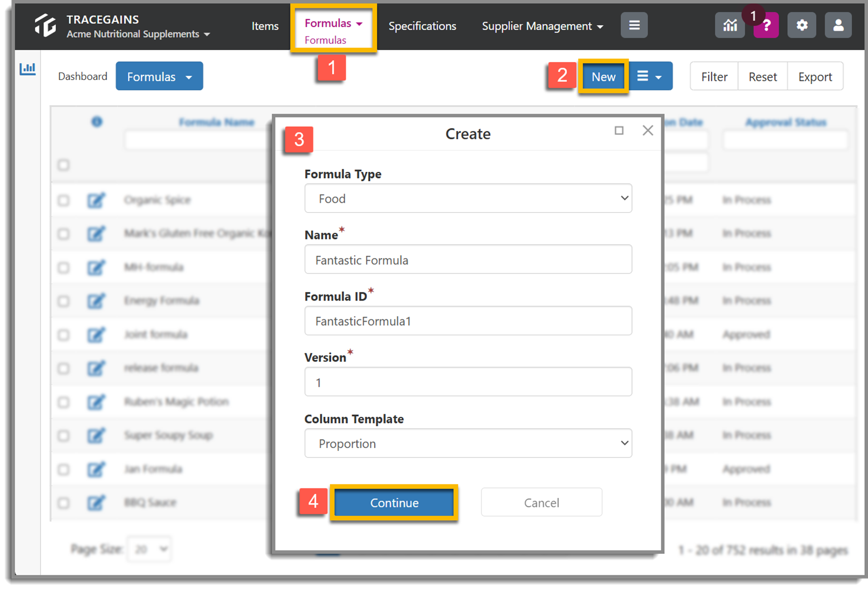Edit the BBQ Sauce row

96,503
